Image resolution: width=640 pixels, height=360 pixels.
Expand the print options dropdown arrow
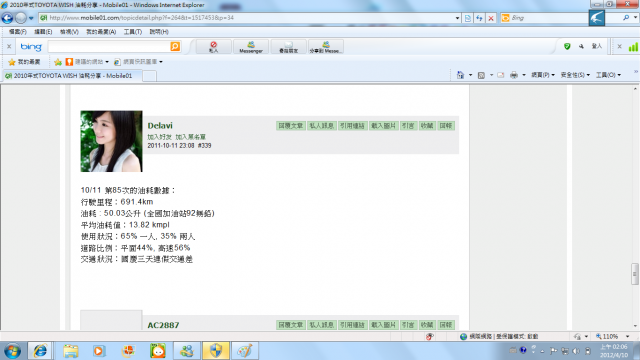(524, 75)
